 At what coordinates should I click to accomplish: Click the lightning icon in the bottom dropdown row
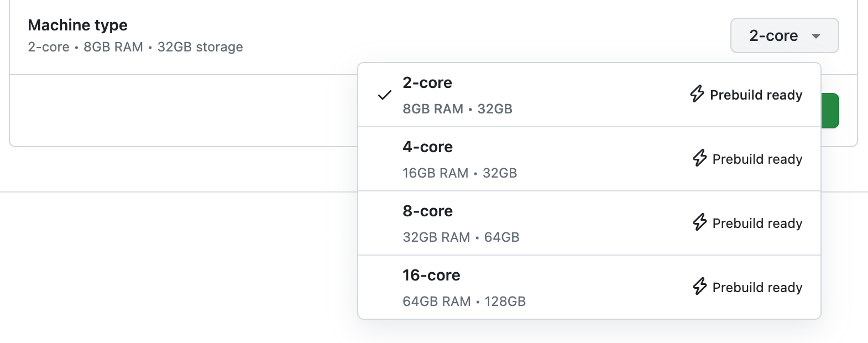click(701, 287)
